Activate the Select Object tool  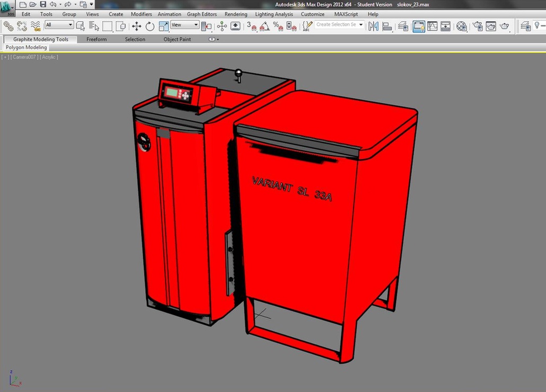81,26
